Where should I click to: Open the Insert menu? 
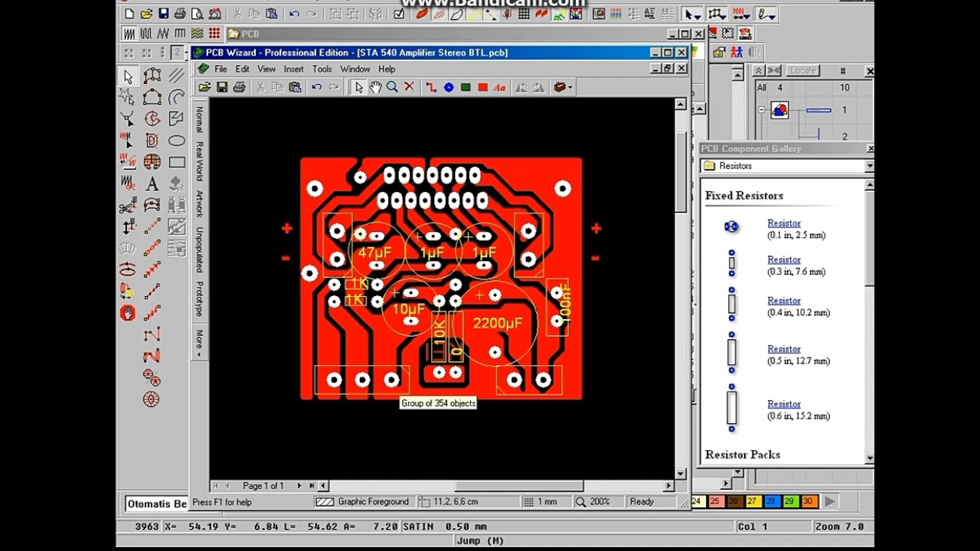coord(294,69)
